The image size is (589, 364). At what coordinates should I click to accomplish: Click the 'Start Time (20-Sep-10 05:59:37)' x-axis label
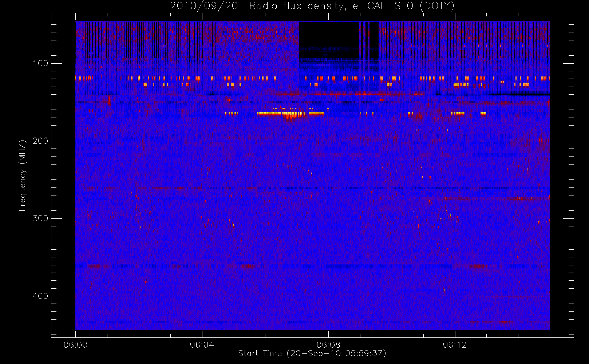[312, 353]
